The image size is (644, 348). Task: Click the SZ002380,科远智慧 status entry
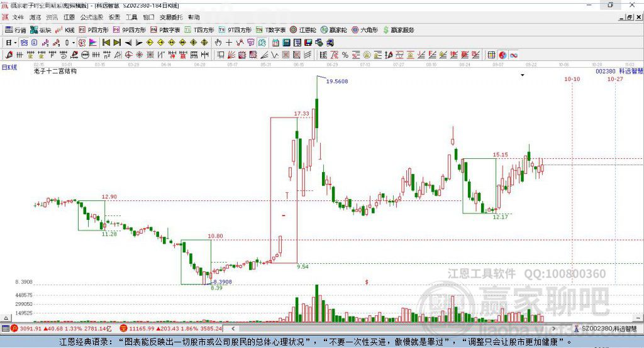click(606, 329)
